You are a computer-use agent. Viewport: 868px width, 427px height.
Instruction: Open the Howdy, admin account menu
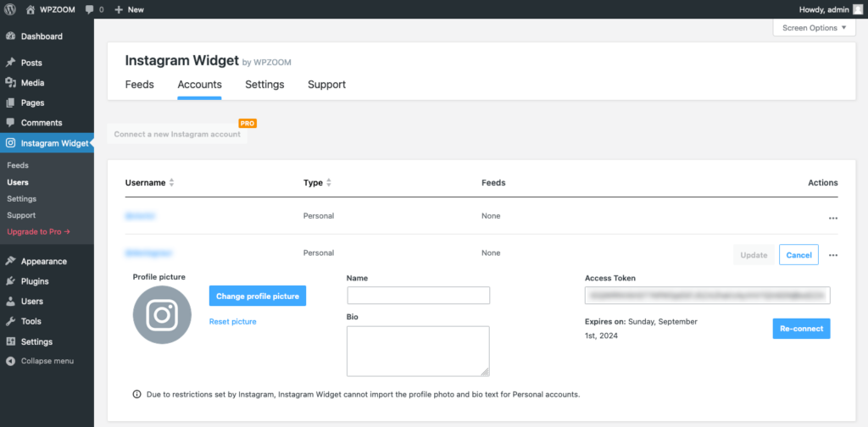[831, 9]
